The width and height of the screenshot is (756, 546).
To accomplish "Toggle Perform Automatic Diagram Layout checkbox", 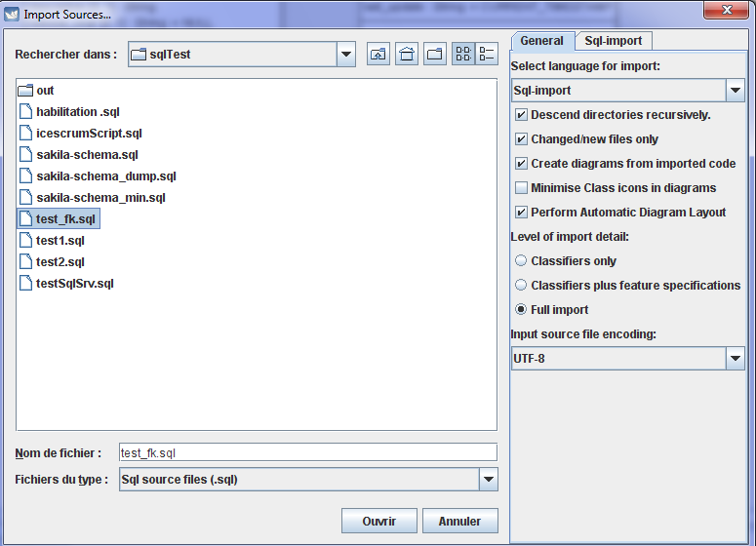I will click(x=521, y=212).
